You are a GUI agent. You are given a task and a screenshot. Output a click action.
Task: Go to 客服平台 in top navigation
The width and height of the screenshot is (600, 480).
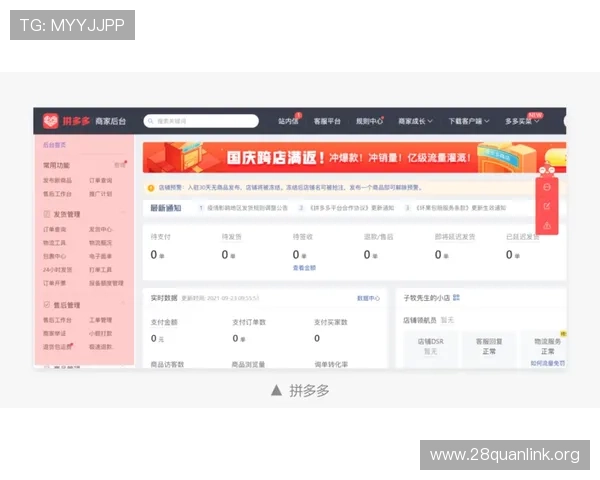(327, 121)
